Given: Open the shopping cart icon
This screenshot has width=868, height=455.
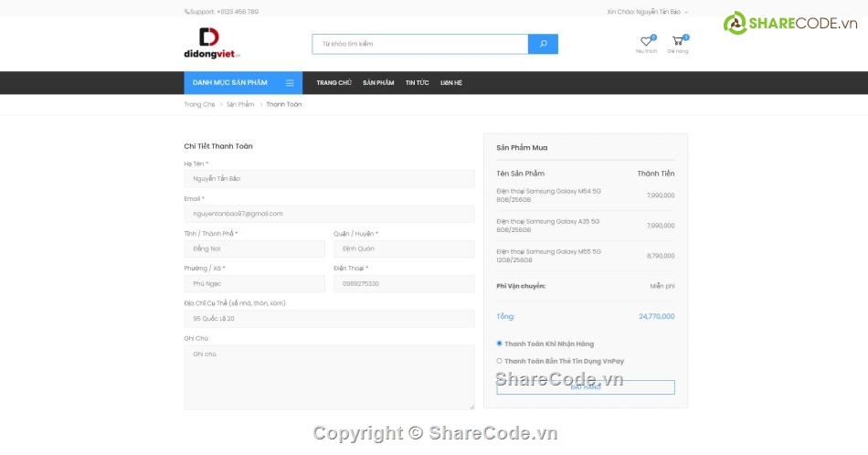Looking at the screenshot, I should coord(678,41).
